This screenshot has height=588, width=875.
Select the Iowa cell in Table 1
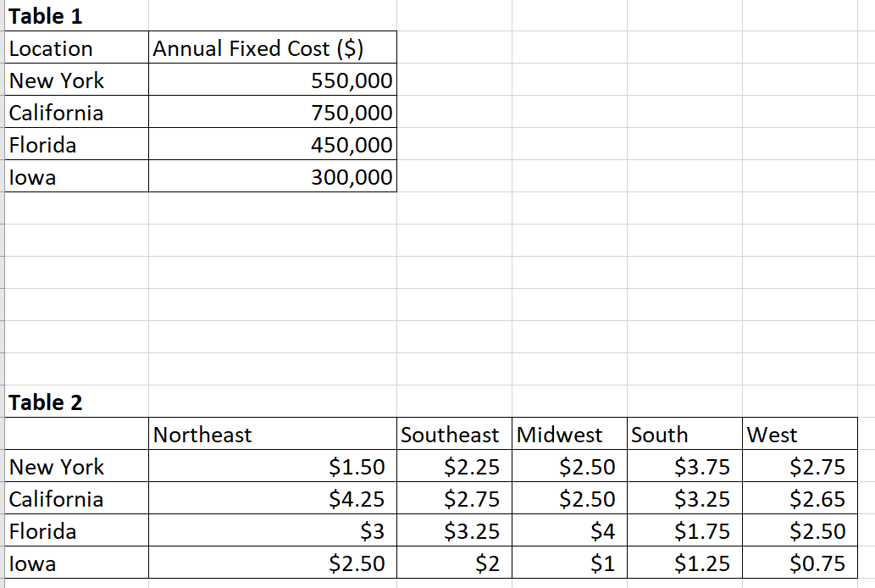[x=76, y=176]
